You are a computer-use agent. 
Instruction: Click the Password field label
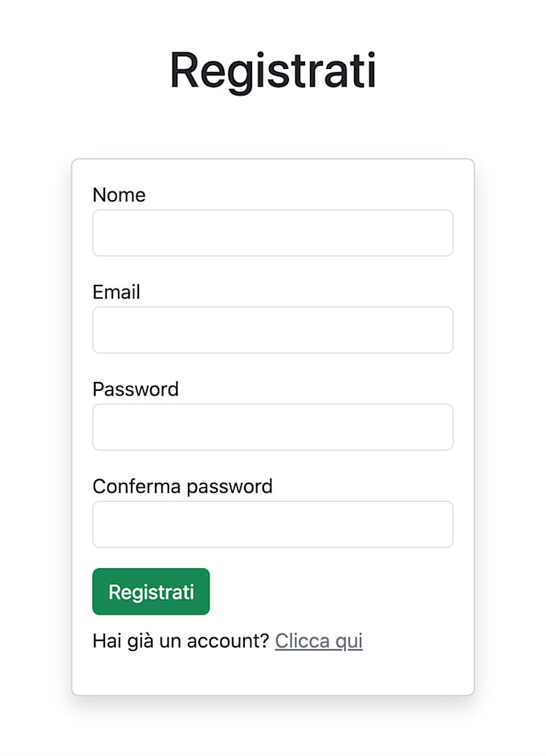click(136, 389)
